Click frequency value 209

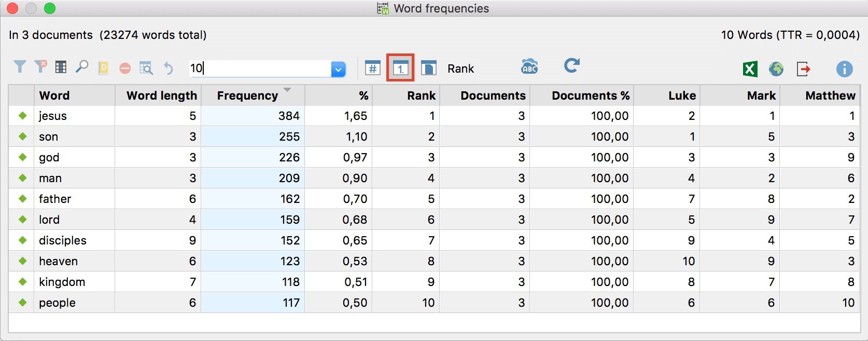tap(289, 178)
